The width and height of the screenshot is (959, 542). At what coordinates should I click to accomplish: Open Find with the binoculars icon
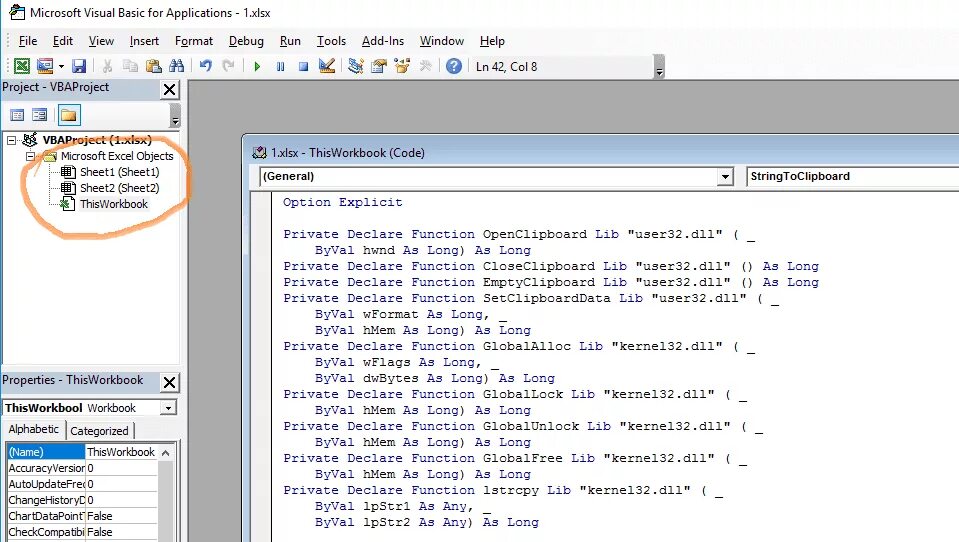[x=177, y=66]
